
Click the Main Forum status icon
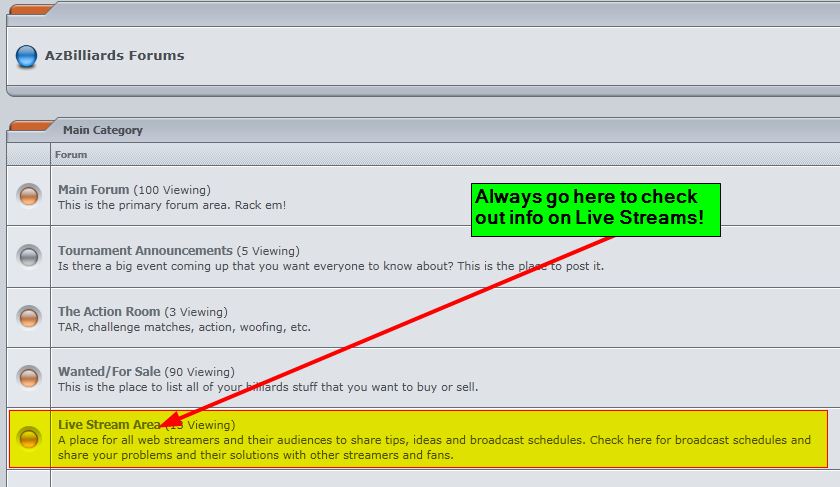(29, 195)
